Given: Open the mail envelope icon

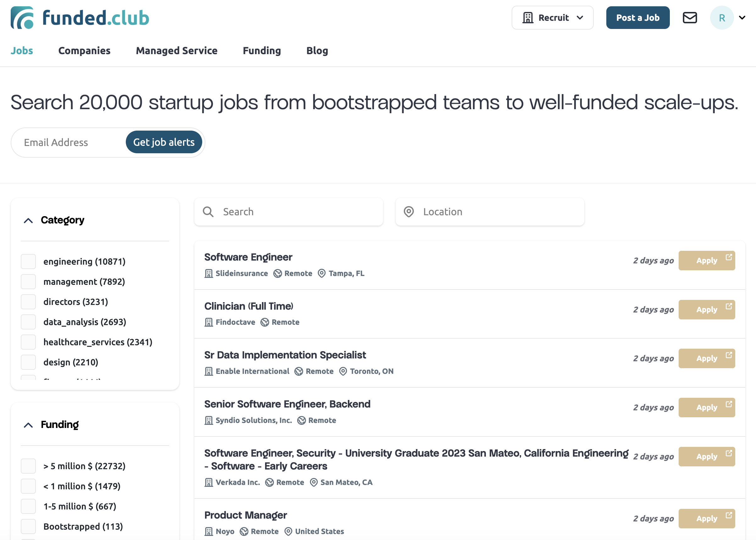Looking at the screenshot, I should click(x=690, y=18).
